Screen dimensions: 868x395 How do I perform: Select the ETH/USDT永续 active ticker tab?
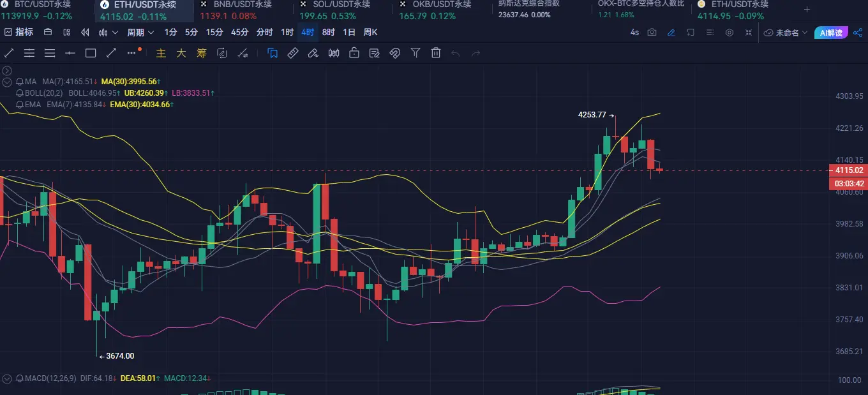(144, 10)
